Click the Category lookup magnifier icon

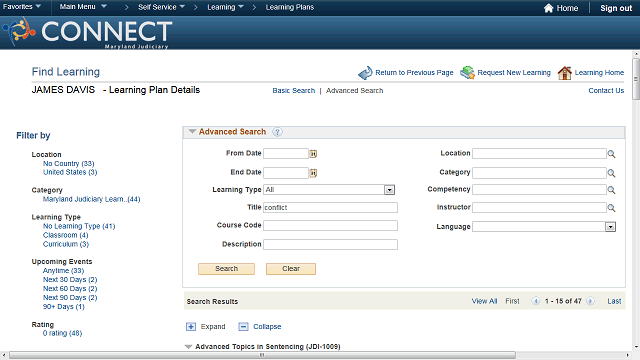click(x=611, y=173)
